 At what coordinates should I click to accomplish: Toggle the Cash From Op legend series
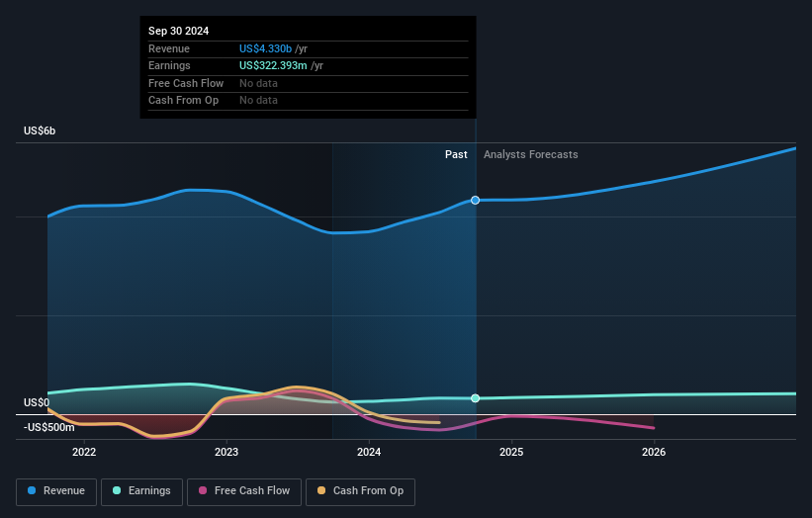tap(360, 491)
